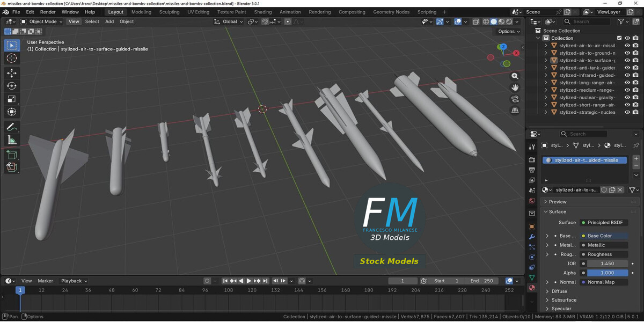Uncheck the Collection exclude checkbox
The height and width of the screenshot is (322, 644).
tap(619, 38)
